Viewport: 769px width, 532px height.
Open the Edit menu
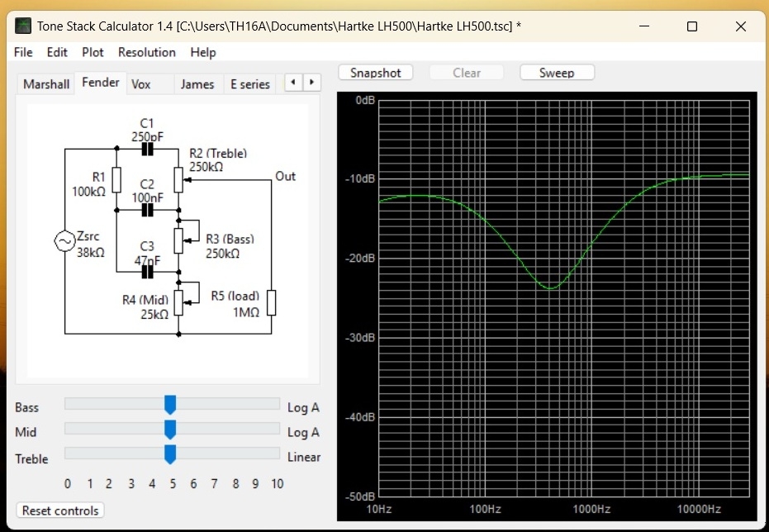coord(57,52)
